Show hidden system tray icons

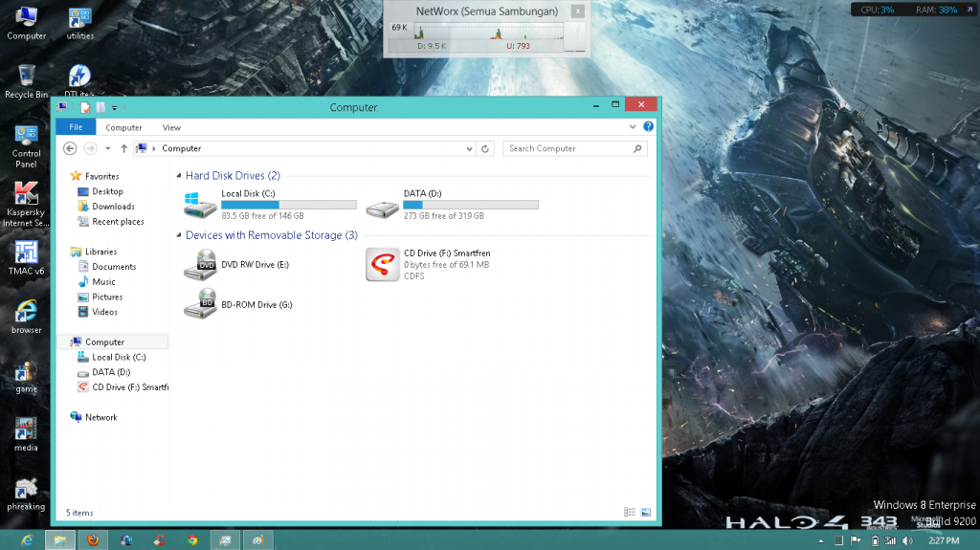click(821, 540)
